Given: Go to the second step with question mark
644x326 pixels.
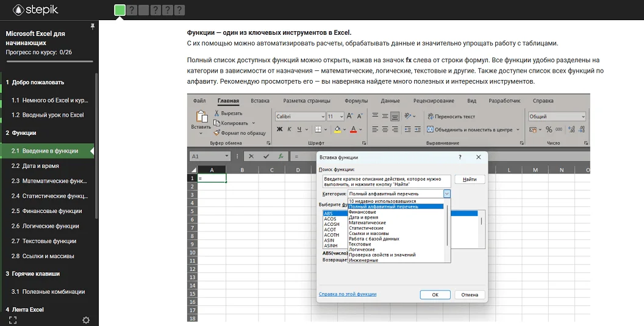Looking at the screenshot, I should pos(131,10).
